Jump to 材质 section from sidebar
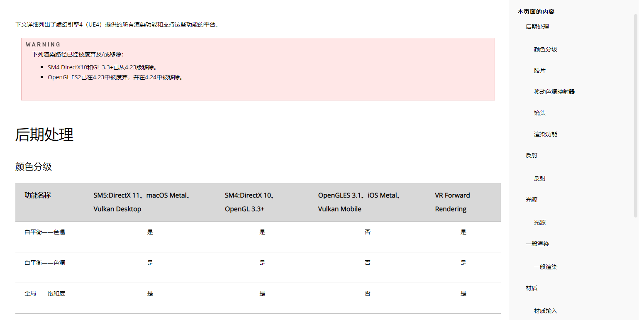The width and height of the screenshot is (644, 320). (531, 288)
